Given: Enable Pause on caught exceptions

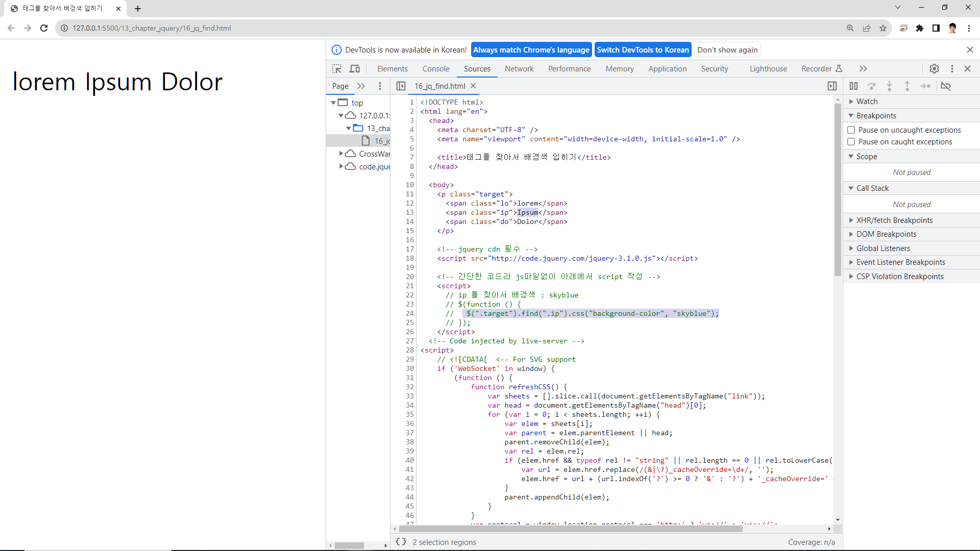Looking at the screenshot, I should click(x=851, y=142).
